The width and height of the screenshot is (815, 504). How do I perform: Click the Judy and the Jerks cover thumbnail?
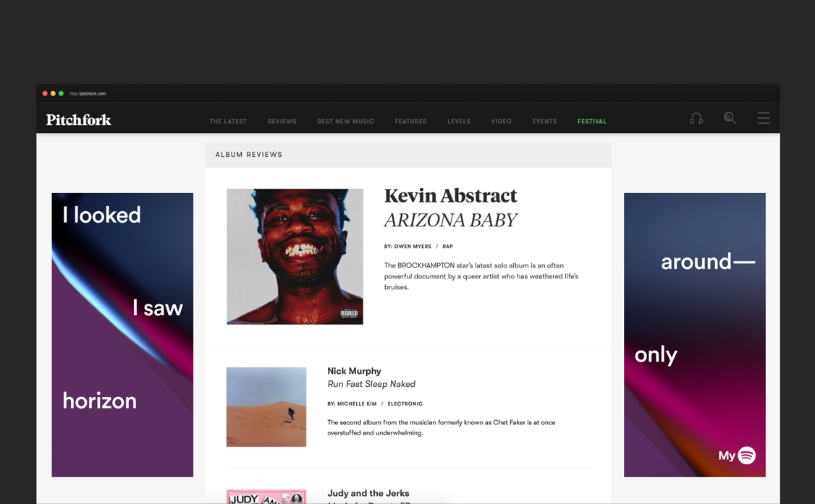[x=266, y=497]
